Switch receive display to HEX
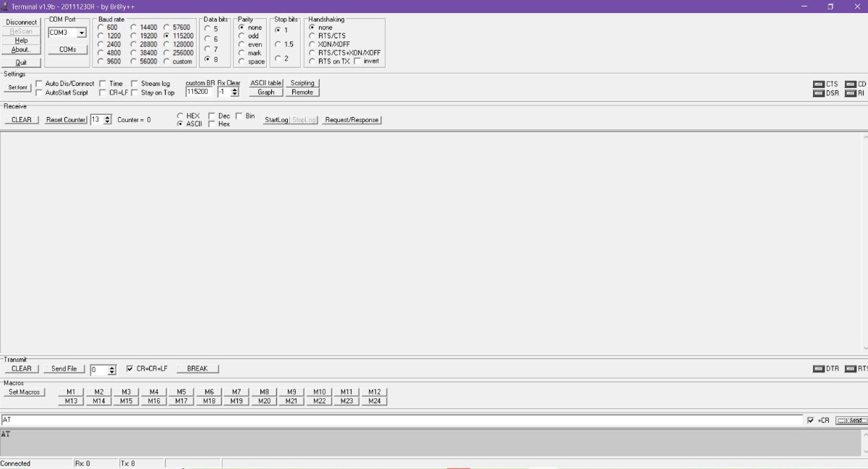 pos(180,116)
